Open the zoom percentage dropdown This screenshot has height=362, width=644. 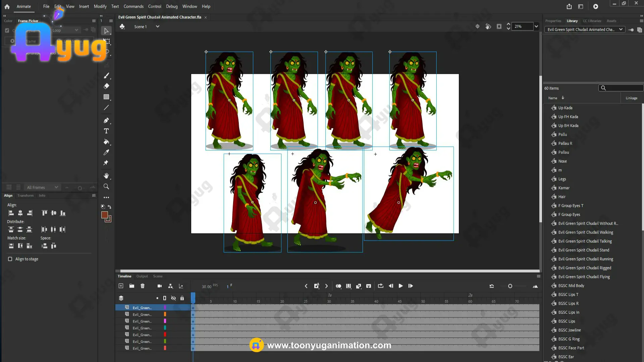click(536, 26)
